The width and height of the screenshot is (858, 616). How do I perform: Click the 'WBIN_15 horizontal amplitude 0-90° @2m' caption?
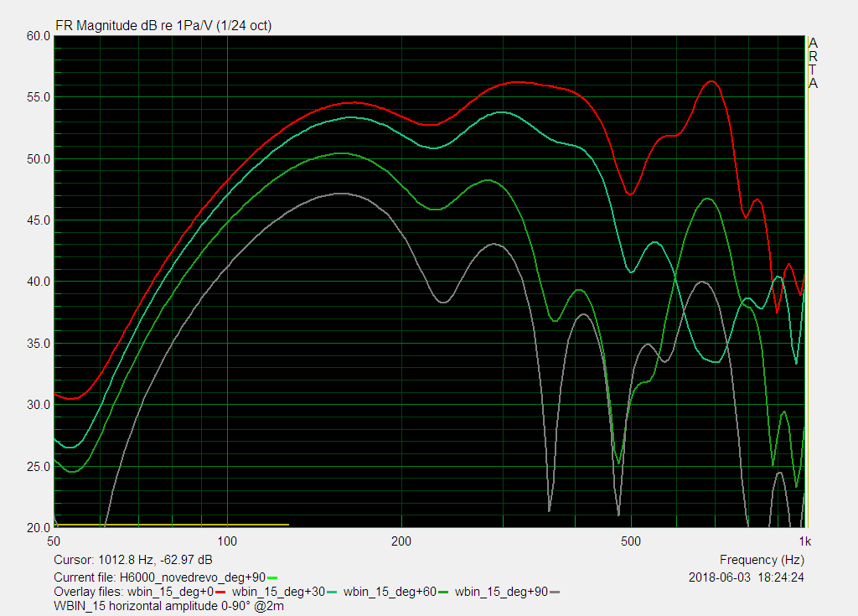point(169,606)
